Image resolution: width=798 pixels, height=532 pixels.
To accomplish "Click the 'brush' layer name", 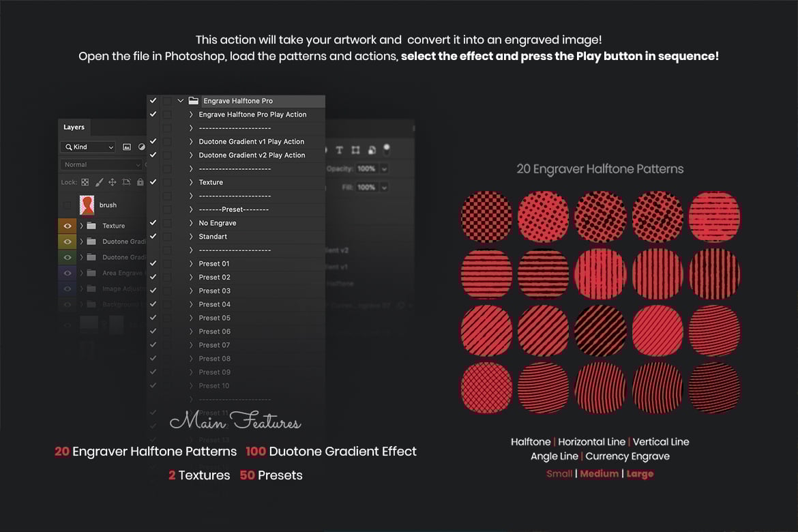I will click(108, 205).
